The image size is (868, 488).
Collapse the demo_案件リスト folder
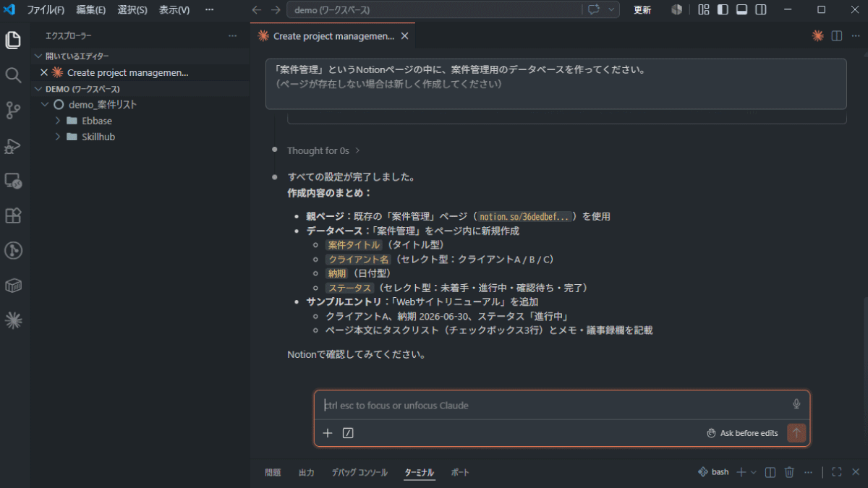pos(141,105)
